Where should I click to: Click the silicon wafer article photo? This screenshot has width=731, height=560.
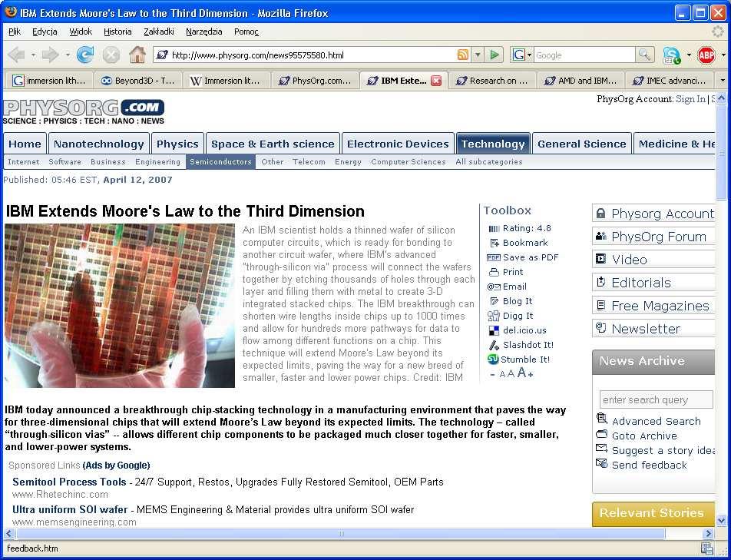120,306
